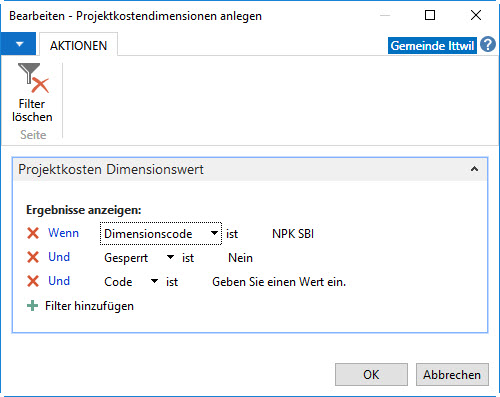The width and height of the screenshot is (500, 397).
Task: Click the Und link on Code row
Action: point(59,281)
